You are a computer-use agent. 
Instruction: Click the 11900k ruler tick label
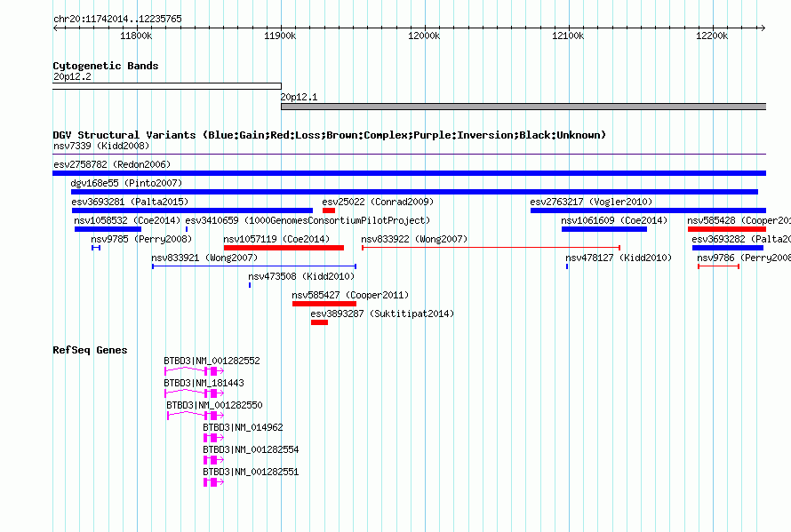[x=280, y=36]
